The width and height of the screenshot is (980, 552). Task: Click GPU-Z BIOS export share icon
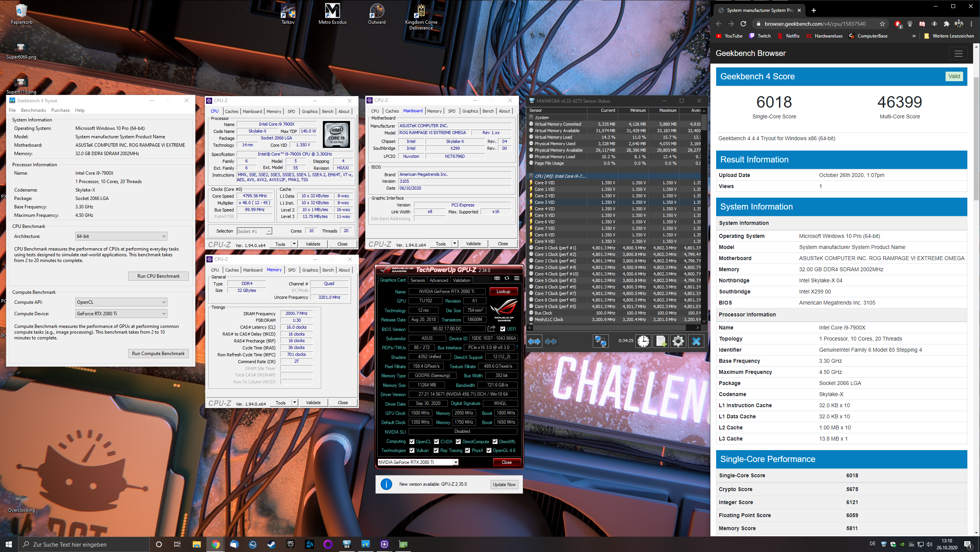(492, 329)
